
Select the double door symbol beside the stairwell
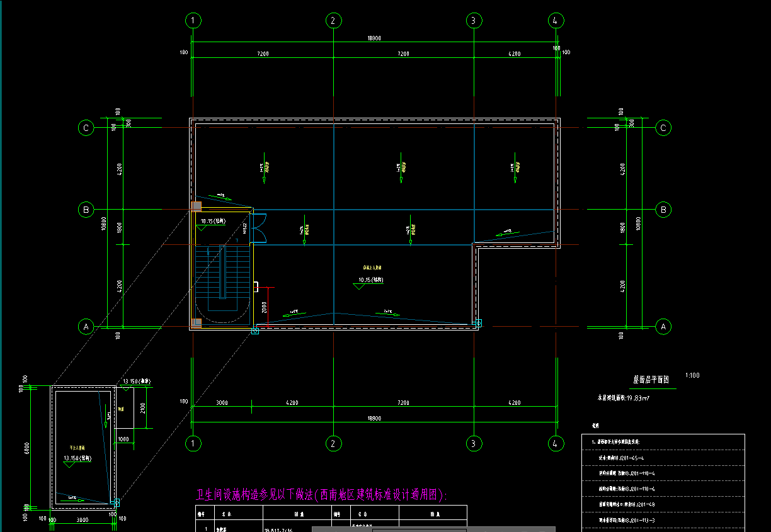coord(258,228)
